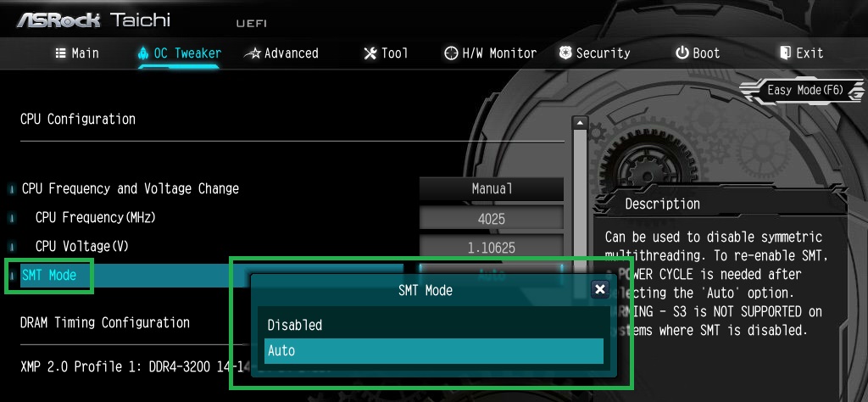Click the ASRock Taichi logo
868x402 pixels.
coord(93,20)
